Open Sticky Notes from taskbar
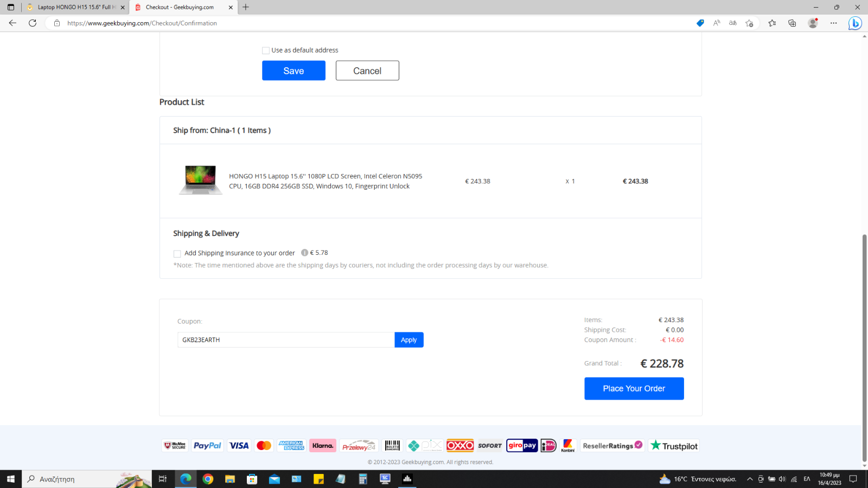868x488 pixels. 318,479
